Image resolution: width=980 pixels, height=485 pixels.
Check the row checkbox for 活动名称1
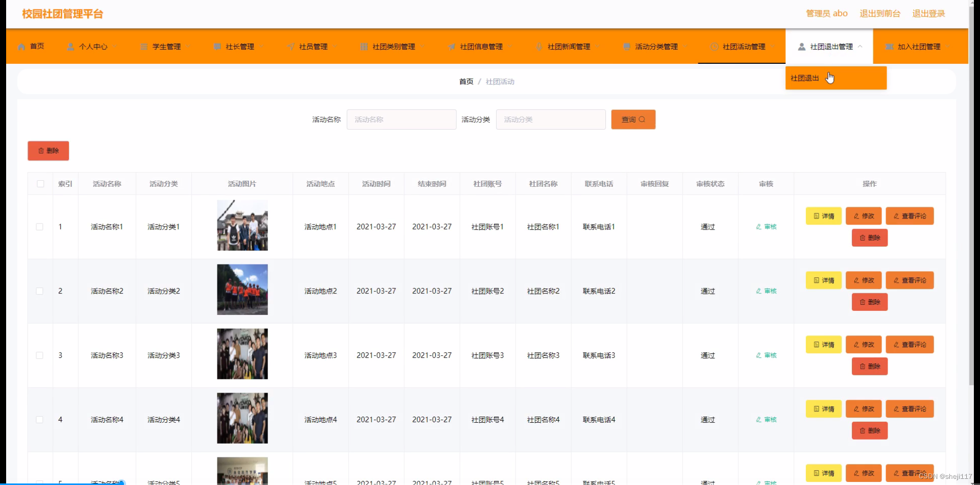click(40, 227)
